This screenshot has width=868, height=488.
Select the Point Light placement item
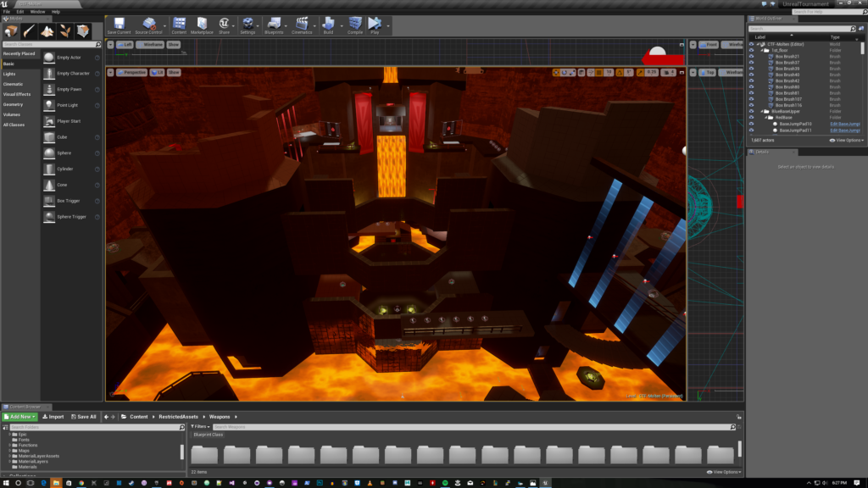[72, 105]
